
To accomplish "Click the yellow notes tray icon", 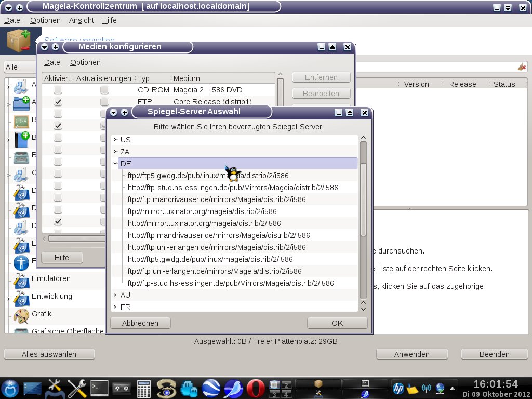I will point(412,389).
